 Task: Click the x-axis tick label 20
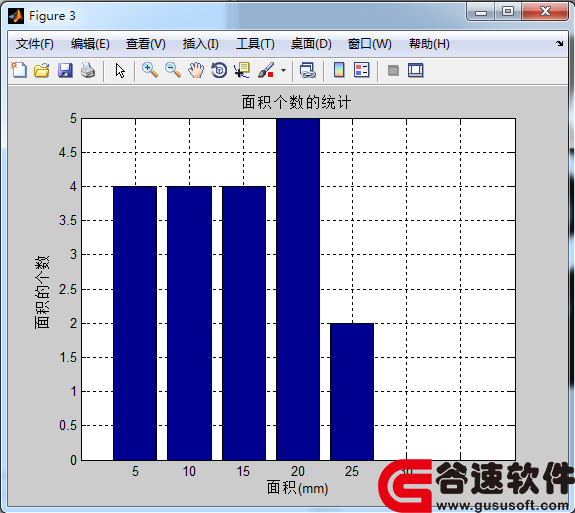pyautogui.click(x=298, y=471)
